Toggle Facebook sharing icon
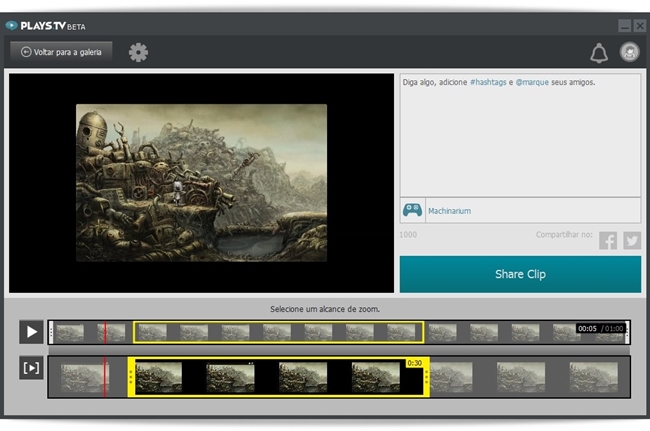Viewport: 650px width, 431px height. (608, 240)
